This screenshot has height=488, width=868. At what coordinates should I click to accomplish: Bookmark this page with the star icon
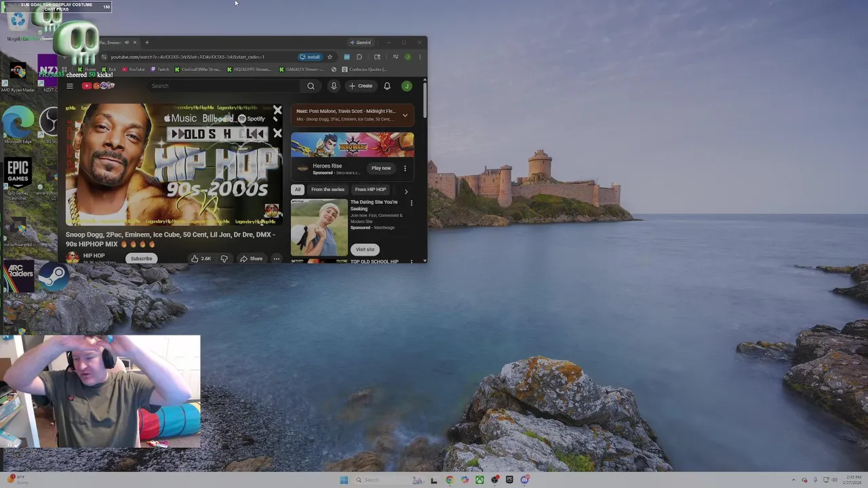coord(330,57)
